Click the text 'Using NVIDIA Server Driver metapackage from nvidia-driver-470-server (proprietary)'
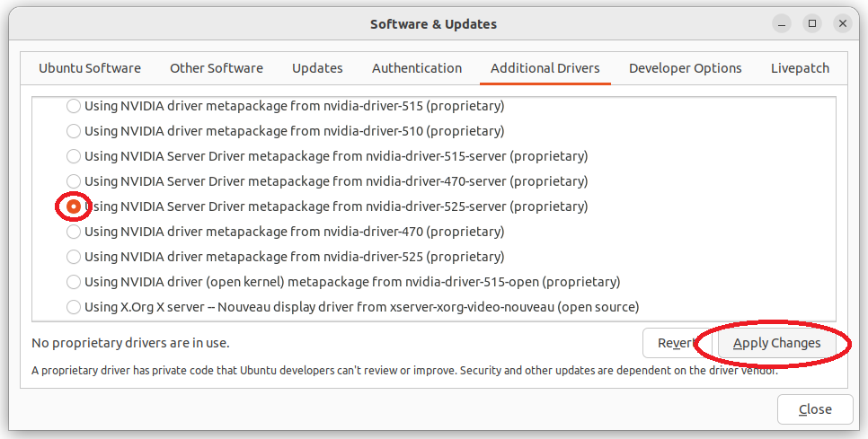Image resolution: width=868 pixels, height=439 pixels. coord(336,181)
